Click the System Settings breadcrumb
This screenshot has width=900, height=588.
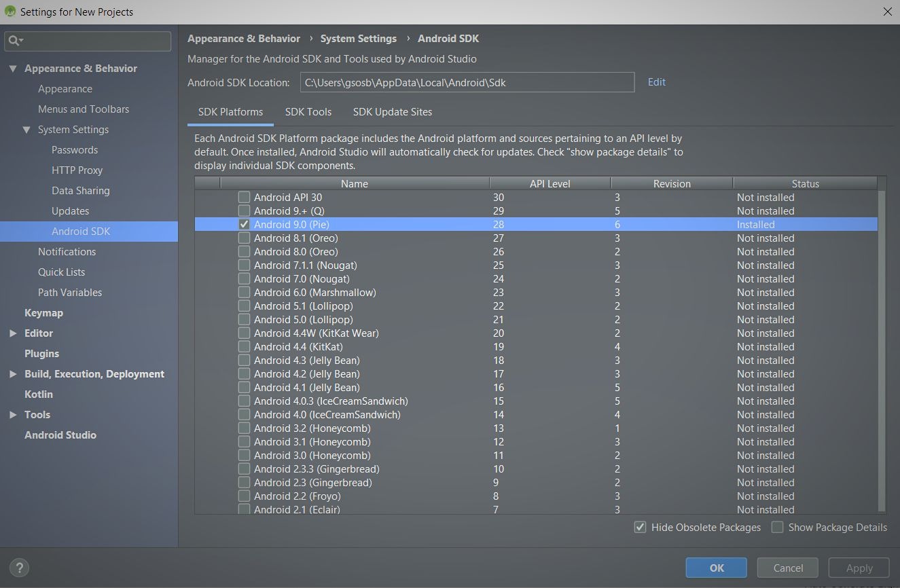click(x=359, y=39)
